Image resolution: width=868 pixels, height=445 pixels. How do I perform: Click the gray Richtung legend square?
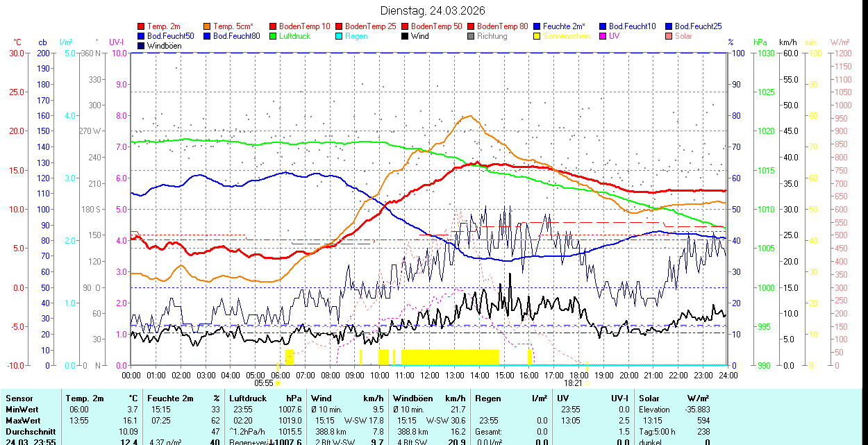(x=471, y=36)
